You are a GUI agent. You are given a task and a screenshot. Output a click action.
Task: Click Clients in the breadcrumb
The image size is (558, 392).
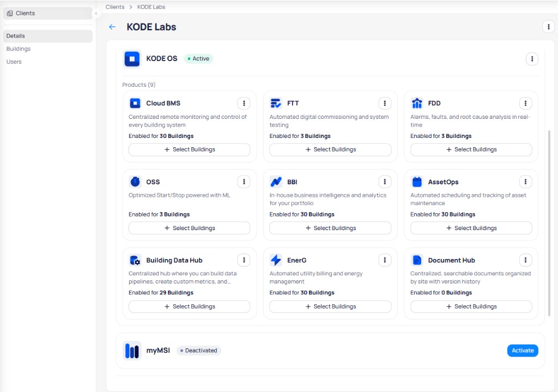[x=115, y=7]
